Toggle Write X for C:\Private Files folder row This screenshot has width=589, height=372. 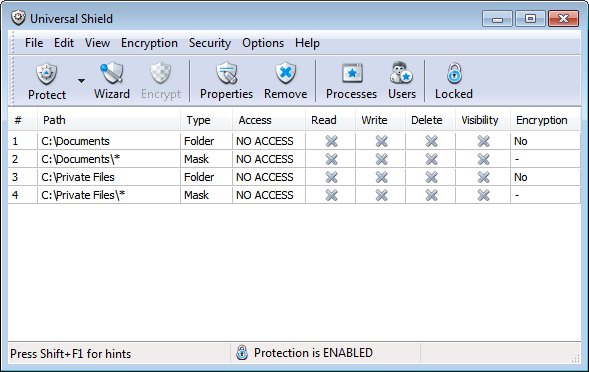coord(381,177)
